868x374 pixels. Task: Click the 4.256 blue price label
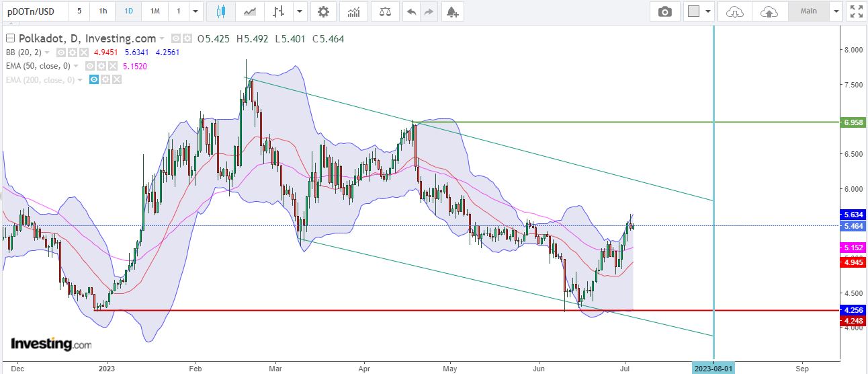click(x=853, y=310)
